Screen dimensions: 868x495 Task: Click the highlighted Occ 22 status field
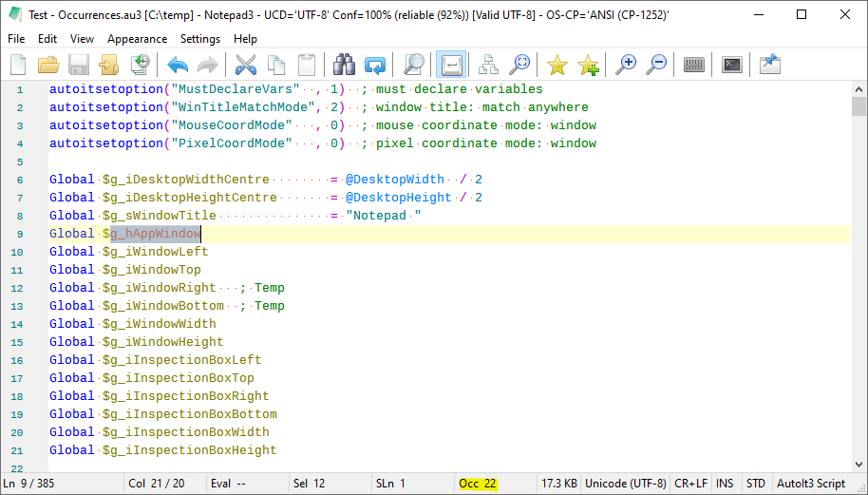[x=495, y=484]
